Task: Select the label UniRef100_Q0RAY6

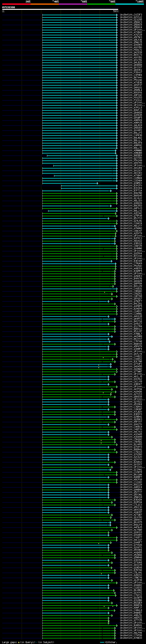Action: (131, 203)
